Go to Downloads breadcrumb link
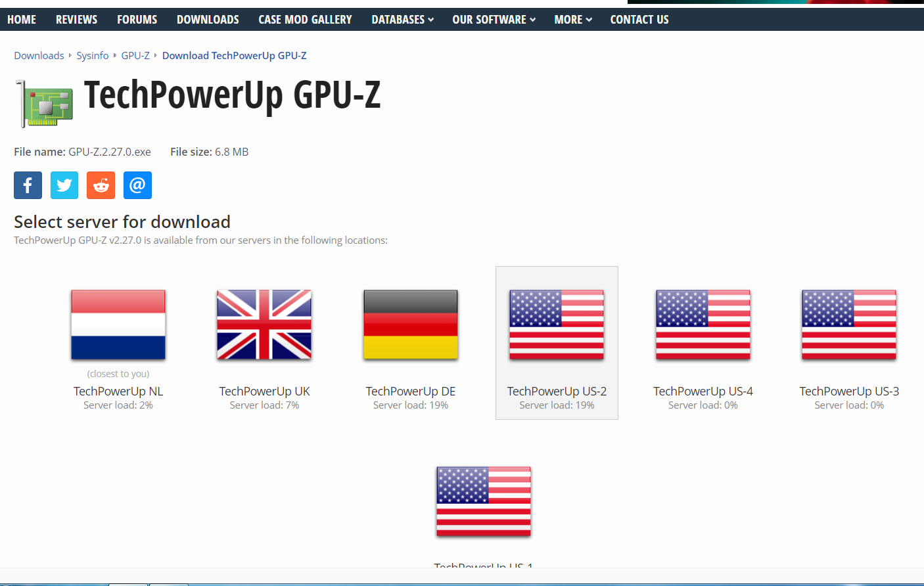Viewport: 924px width, 586px height. click(39, 56)
